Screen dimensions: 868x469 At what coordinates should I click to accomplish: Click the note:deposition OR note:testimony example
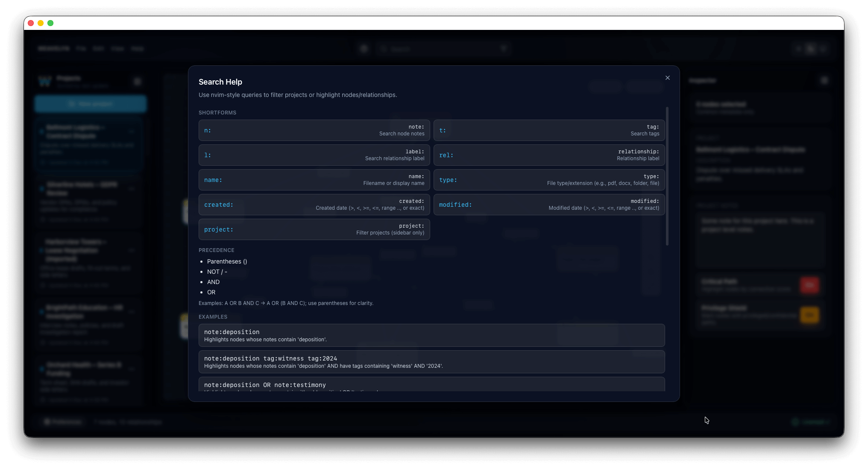click(x=431, y=384)
